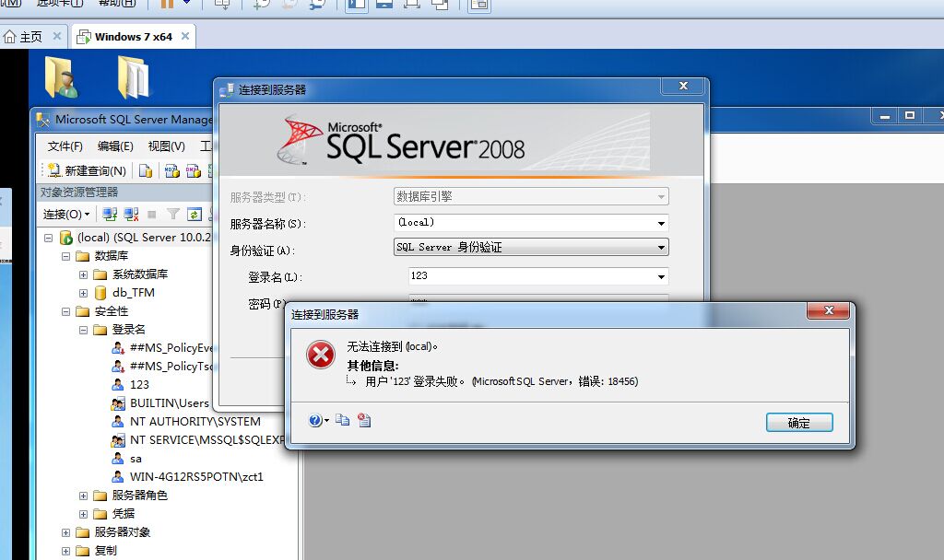Image resolution: width=944 pixels, height=560 pixels.
Task: Select the sa login
Action: click(x=136, y=459)
